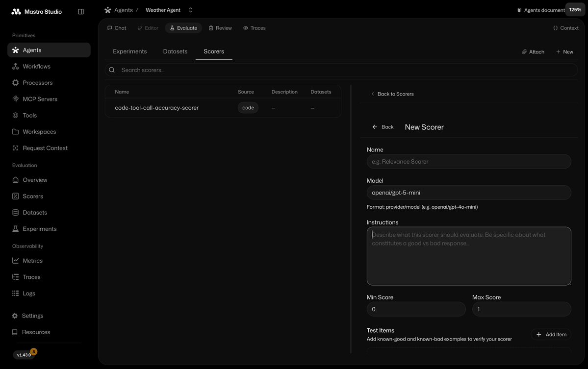Click the search magnifier icon
588x369 pixels.
tap(112, 70)
